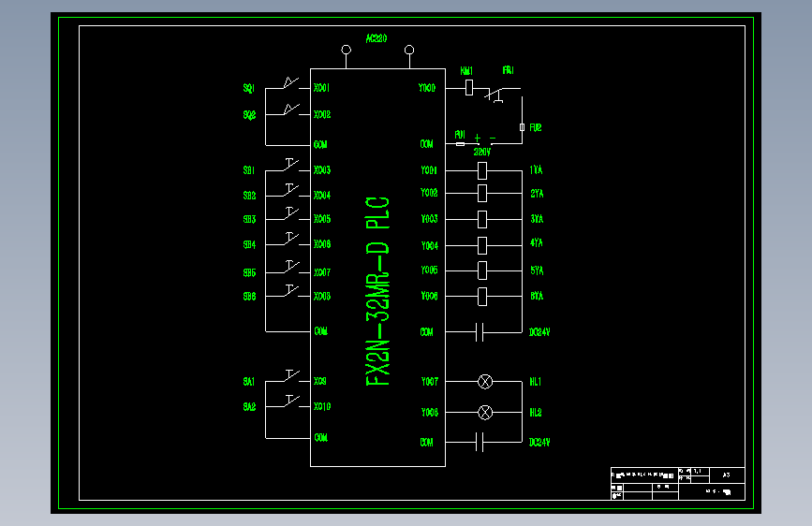The height and width of the screenshot is (526, 812).
Task: Select the 3YA solenoid label
Action: tap(537, 219)
